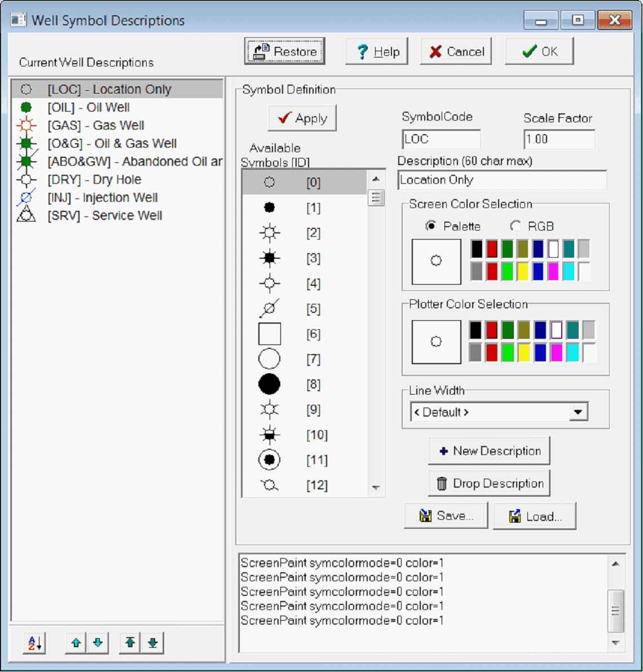Viewport: 643px width, 672px height.
Task: Click the SymbolCode input field
Action: pos(441,139)
